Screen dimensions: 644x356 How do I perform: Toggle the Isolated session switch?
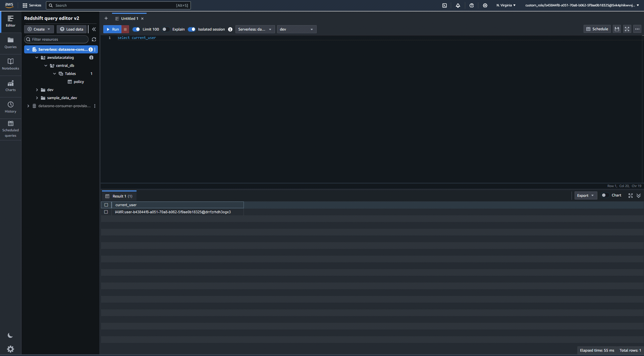[x=192, y=29]
